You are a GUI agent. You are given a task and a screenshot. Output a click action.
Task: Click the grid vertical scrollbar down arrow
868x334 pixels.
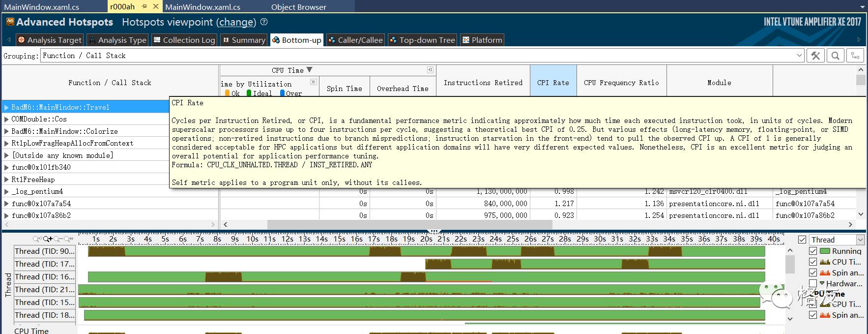(x=860, y=214)
